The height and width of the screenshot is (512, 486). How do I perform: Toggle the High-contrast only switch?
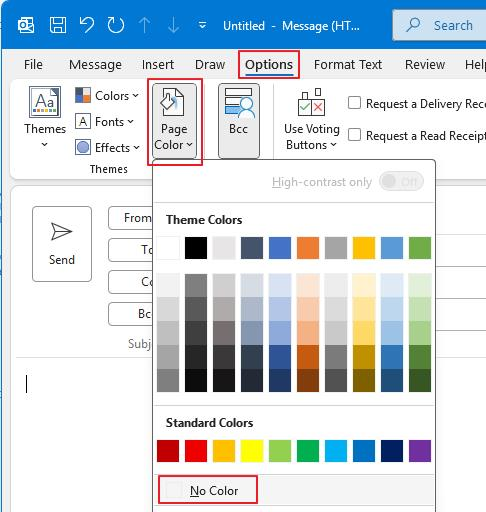click(x=401, y=182)
